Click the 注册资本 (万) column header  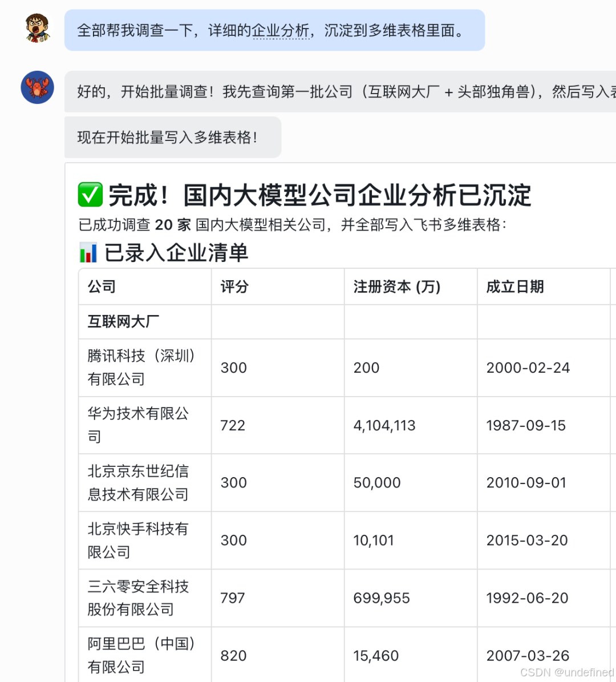click(x=411, y=286)
